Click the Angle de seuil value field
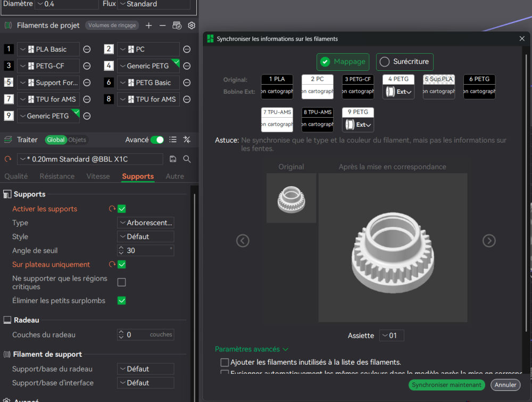The height and width of the screenshot is (402, 532). pyautogui.click(x=146, y=251)
